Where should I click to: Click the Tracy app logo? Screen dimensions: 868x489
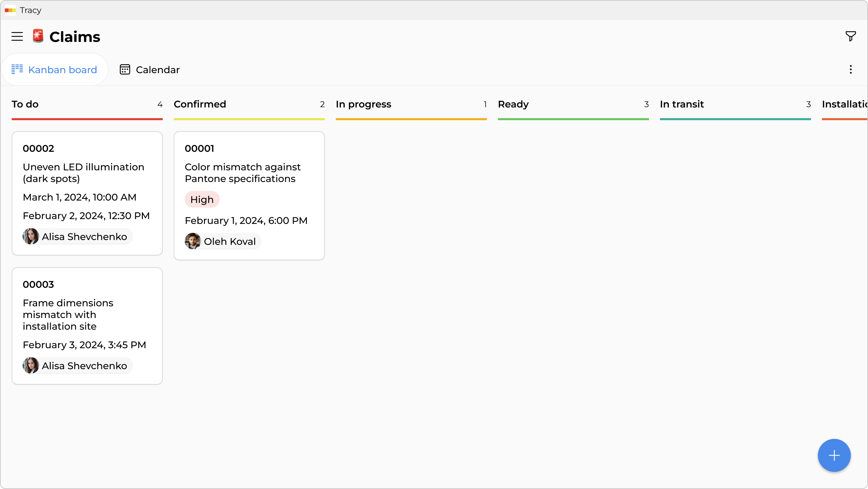(10, 10)
